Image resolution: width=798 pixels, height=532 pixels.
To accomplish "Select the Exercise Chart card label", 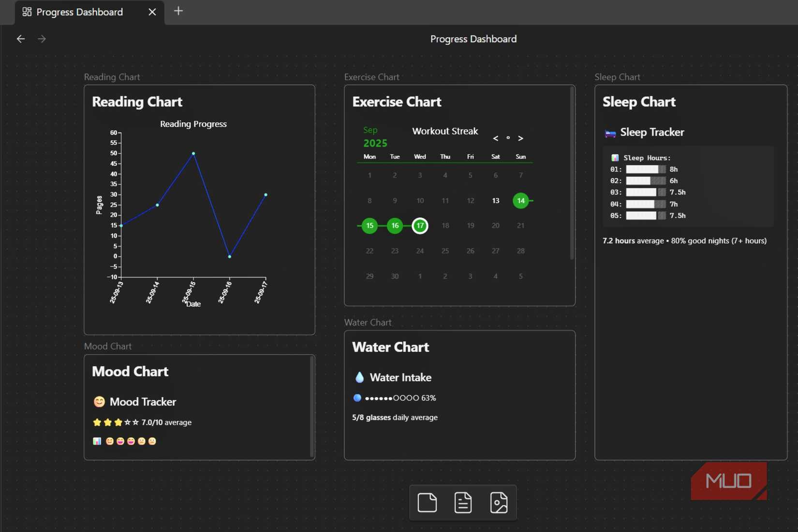I will coord(371,77).
